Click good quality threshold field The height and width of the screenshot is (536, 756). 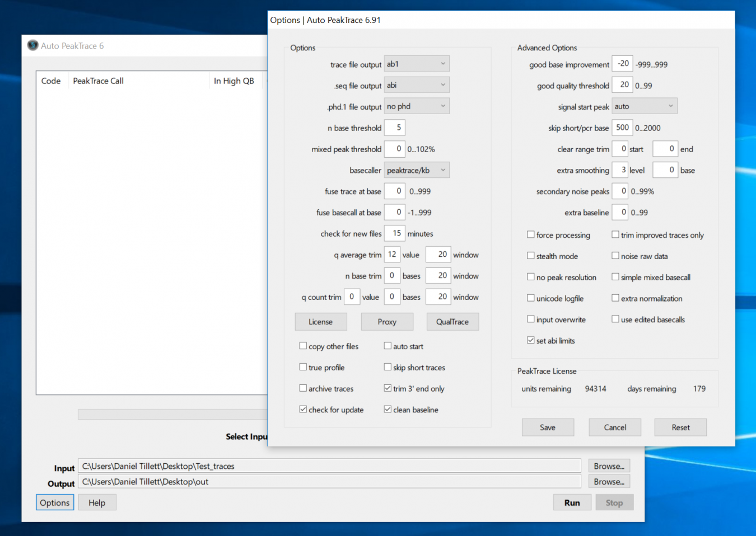622,85
